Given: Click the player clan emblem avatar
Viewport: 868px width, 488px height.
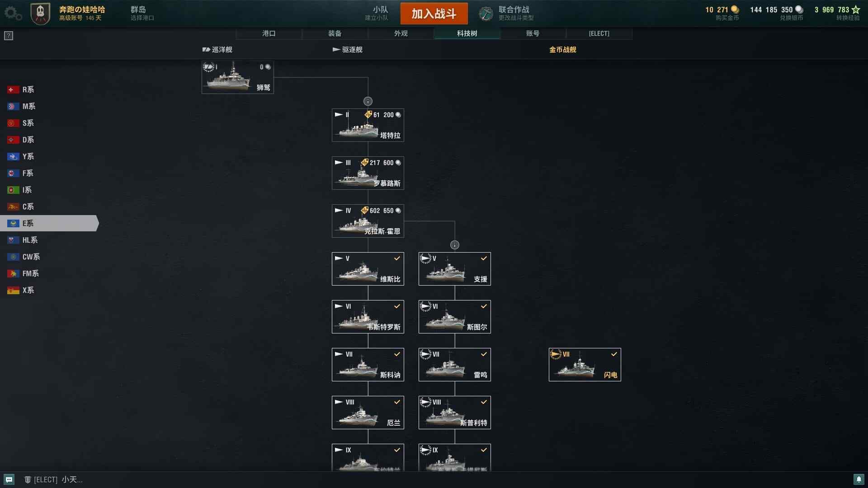Looking at the screenshot, I should click(x=40, y=14).
